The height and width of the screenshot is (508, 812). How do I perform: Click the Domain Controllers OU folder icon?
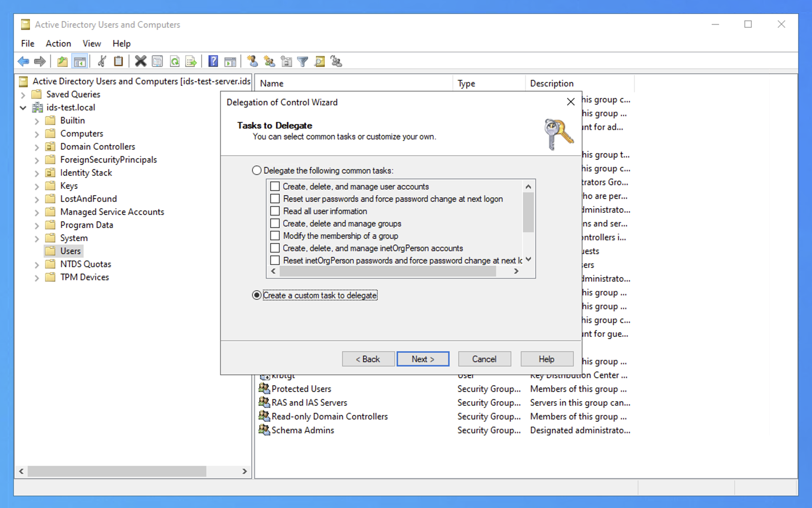tap(50, 147)
